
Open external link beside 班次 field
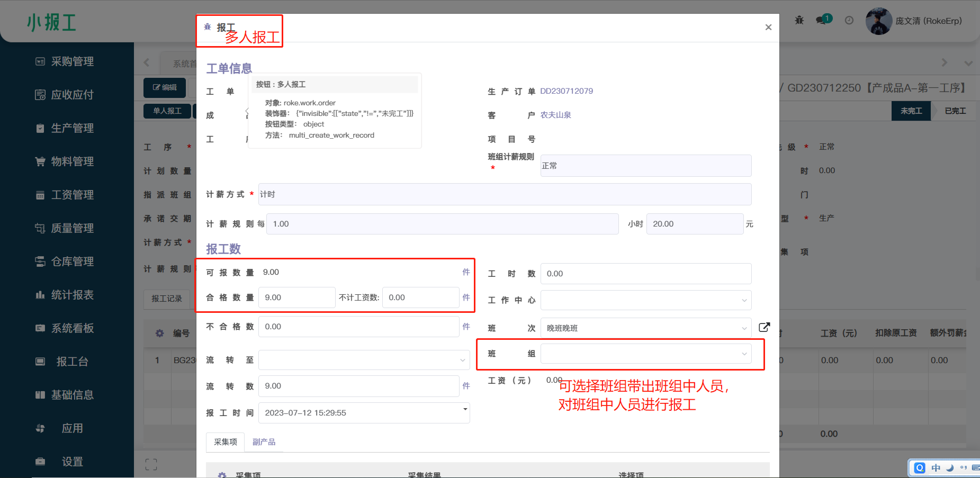764,327
